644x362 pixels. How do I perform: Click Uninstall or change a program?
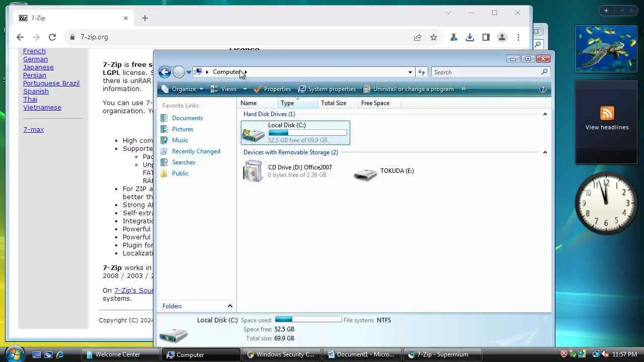coord(409,89)
